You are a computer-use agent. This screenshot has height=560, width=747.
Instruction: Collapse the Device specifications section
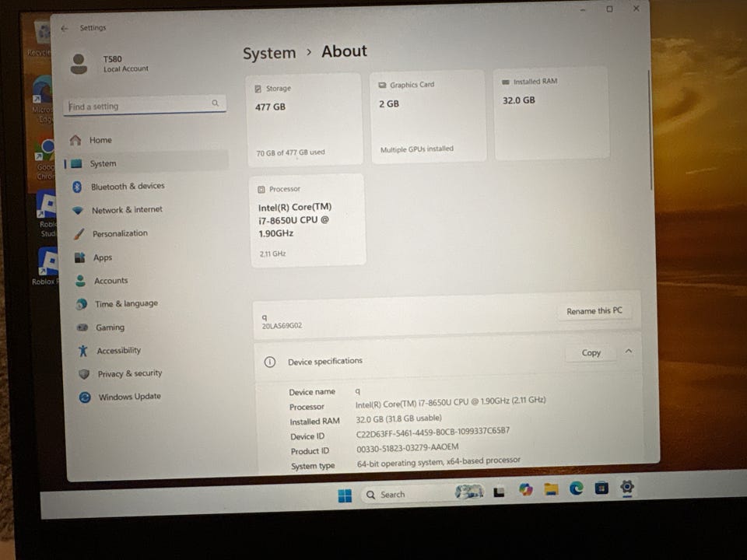(x=629, y=351)
